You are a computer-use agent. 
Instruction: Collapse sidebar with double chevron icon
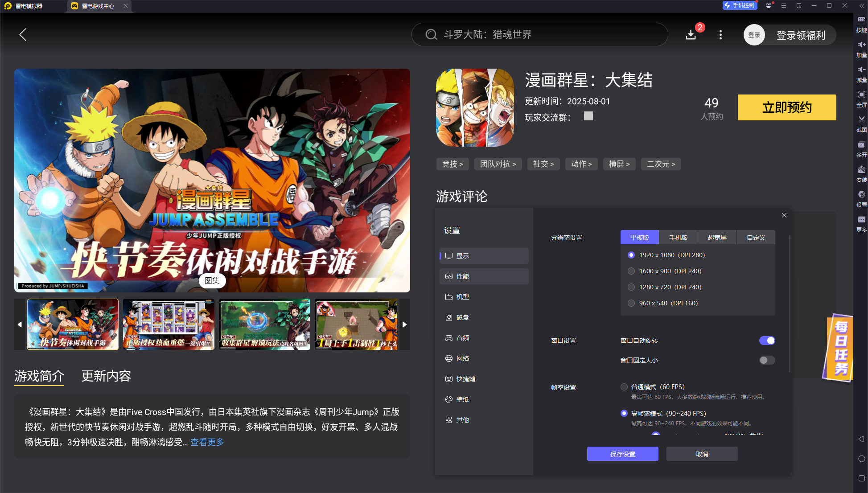[x=861, y=5]
